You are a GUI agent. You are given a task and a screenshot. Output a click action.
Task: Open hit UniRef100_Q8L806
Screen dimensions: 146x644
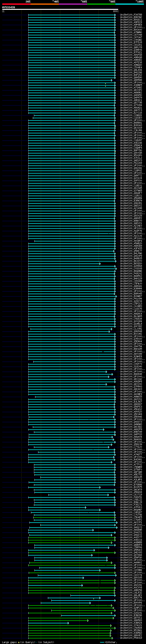click(x=131, y=70)
